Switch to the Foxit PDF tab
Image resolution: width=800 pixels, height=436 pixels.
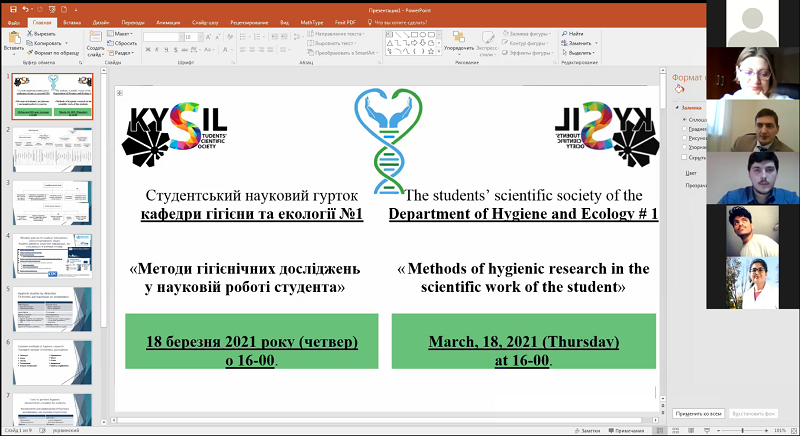pyautogui.click(x=345, y=22)
